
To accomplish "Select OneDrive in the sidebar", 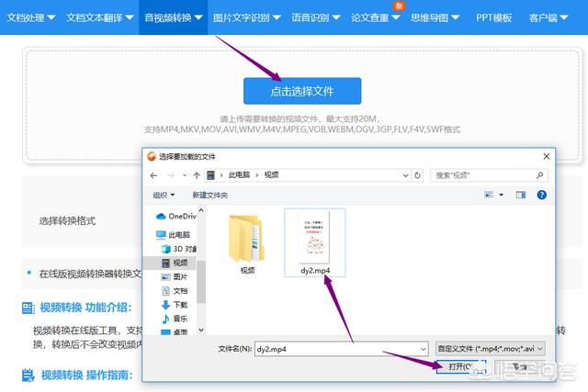I will [181, 216].
